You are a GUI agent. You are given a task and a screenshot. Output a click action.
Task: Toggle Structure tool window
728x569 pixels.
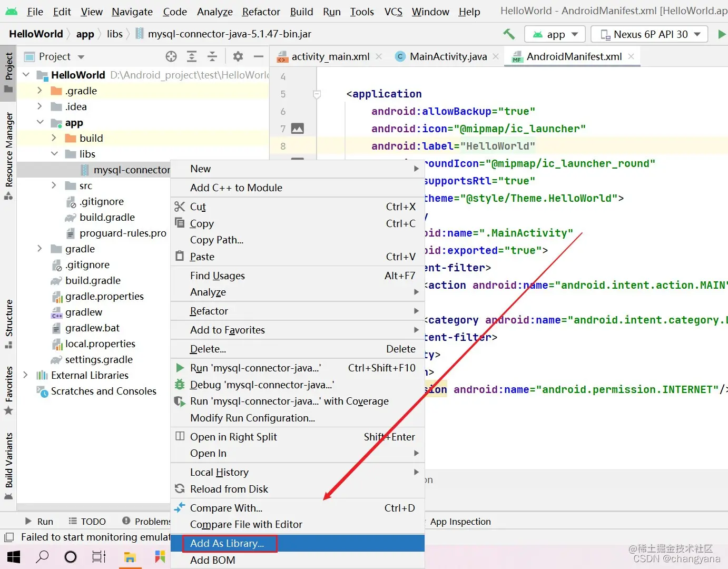click(x=8, y=324)
